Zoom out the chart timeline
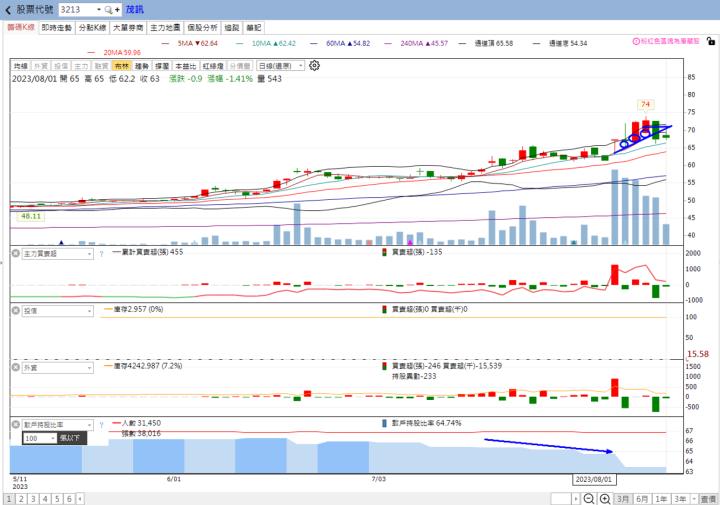Screen dimensions: 720x505 [590, 498]
